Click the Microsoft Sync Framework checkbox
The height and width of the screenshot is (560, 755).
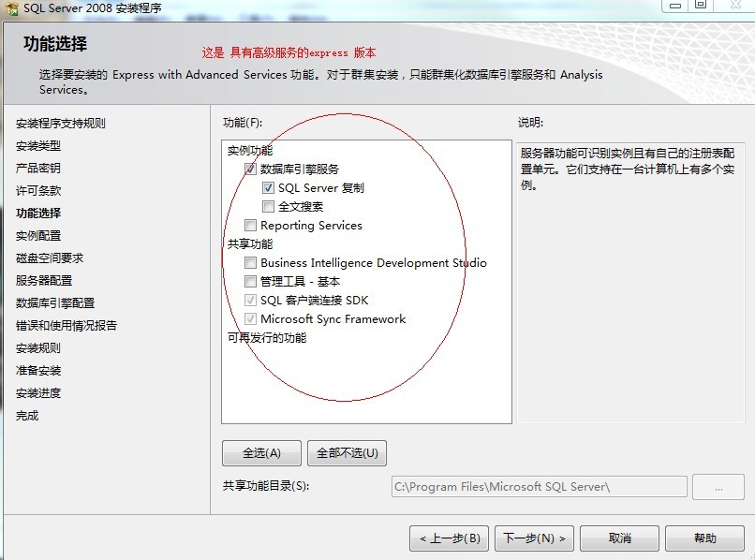tap(250, 319)
